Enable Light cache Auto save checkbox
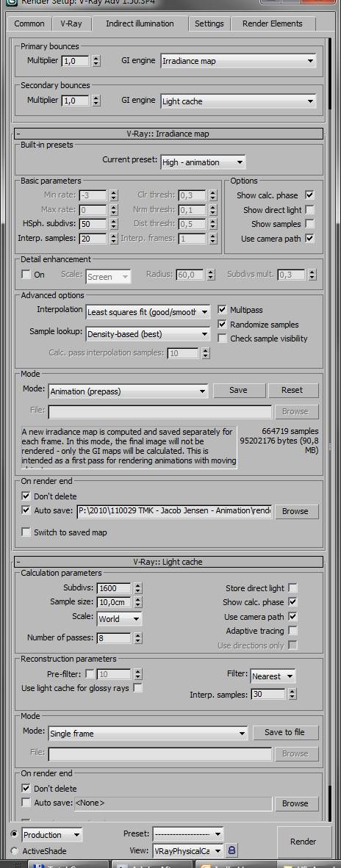341x868 pixels. tap(26, 802)
